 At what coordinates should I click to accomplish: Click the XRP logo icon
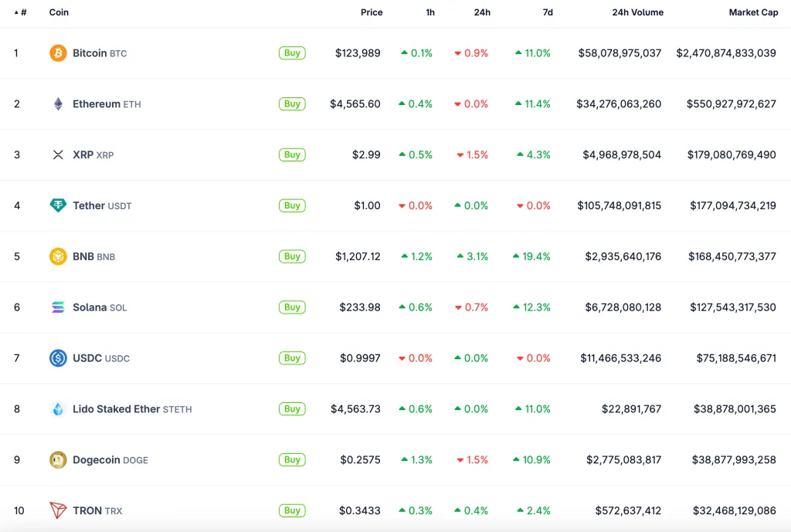click(x=58, y=154)
